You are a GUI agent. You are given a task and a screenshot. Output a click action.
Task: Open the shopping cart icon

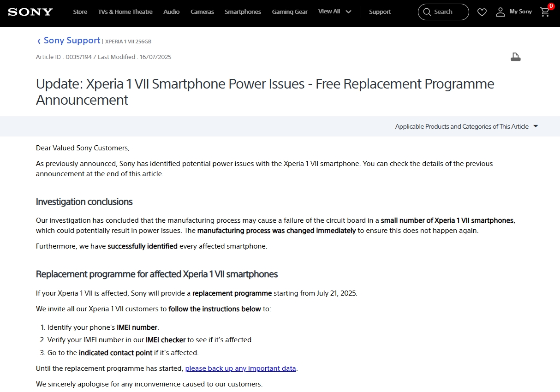(545, 12)
